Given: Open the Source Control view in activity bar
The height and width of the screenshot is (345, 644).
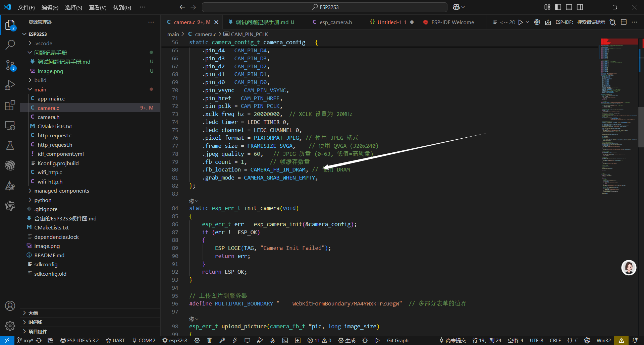Looking at the screenshot, I should [x=10, y=65].
